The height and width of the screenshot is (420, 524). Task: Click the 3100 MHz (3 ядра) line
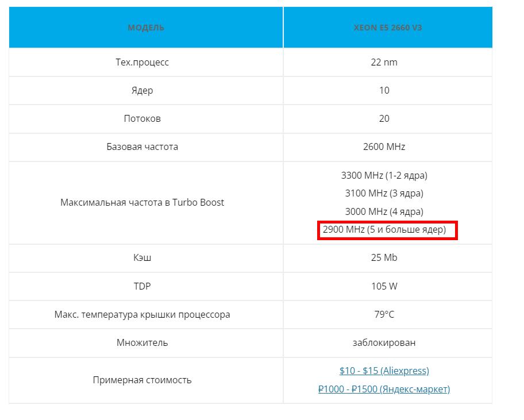(384, 193)
